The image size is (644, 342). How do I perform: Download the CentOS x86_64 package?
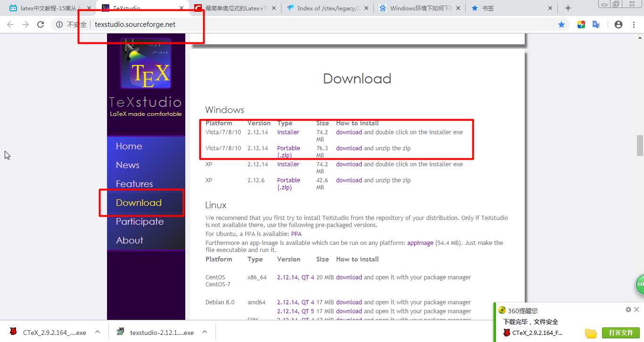point(349,277)
